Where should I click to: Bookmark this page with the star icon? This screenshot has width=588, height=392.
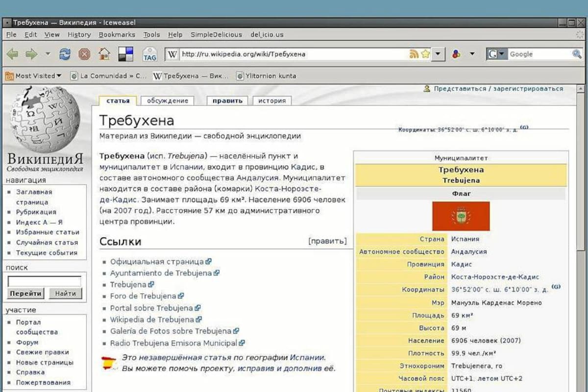tap(425, 54)
